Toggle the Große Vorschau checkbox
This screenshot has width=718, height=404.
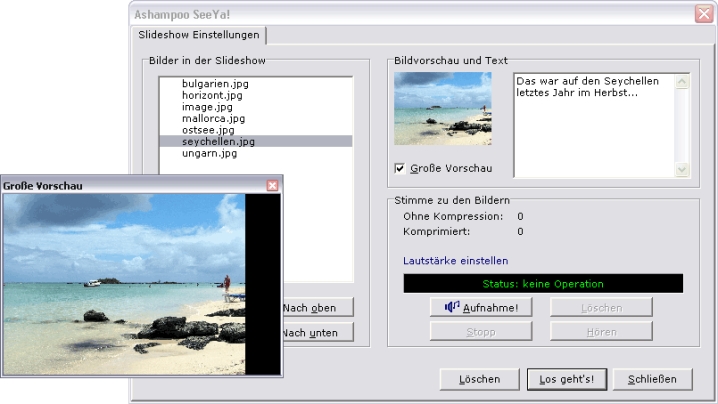pos(400,168)
